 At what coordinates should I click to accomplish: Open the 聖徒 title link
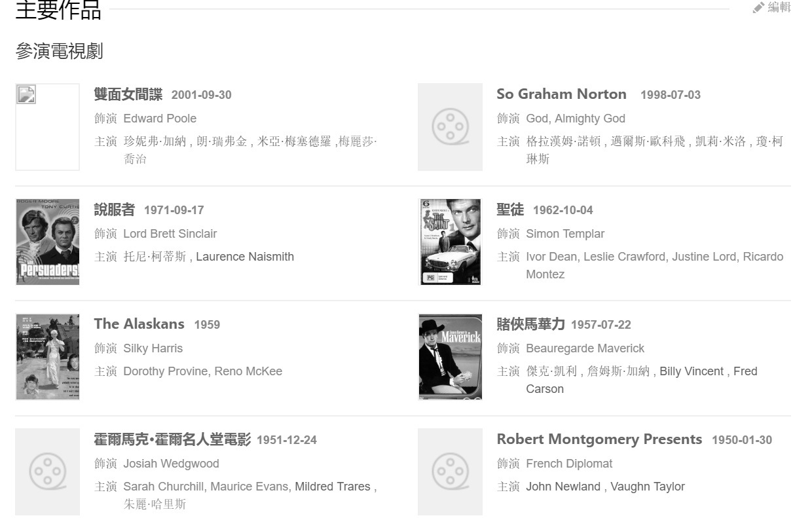(510, 210)
